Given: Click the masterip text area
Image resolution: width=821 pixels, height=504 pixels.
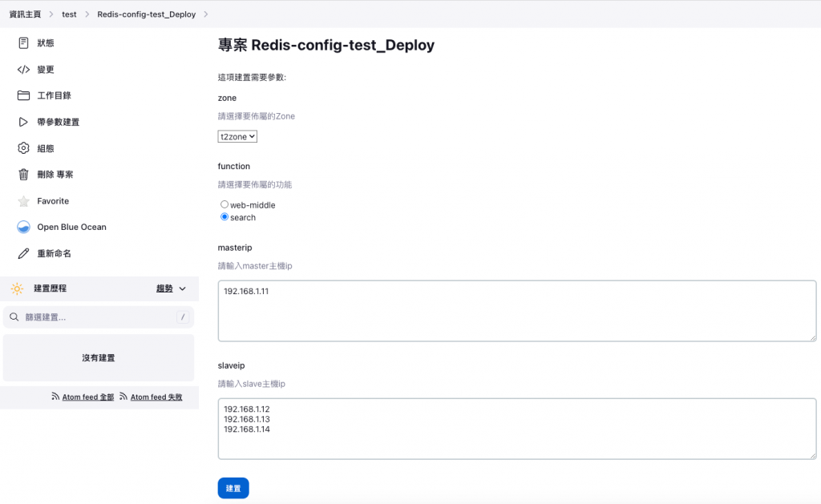Looking at the screenshot, I should tap(517, 311).
